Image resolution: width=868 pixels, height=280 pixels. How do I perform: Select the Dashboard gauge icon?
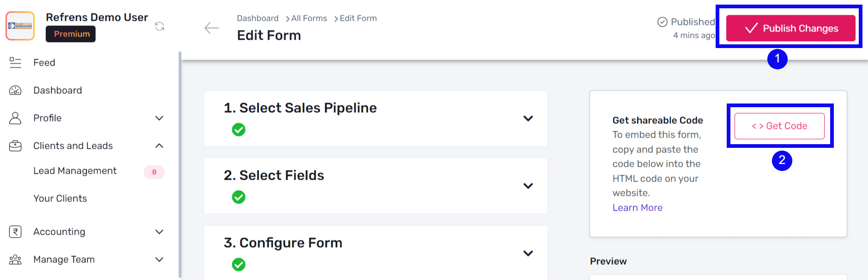pos(15,90)
